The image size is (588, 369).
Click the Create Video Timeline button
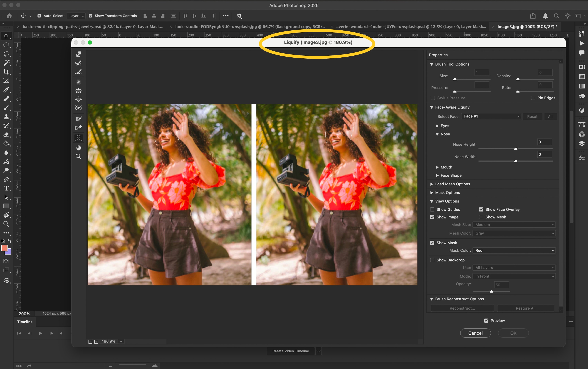pyautogui.click(x=290, y=351)
